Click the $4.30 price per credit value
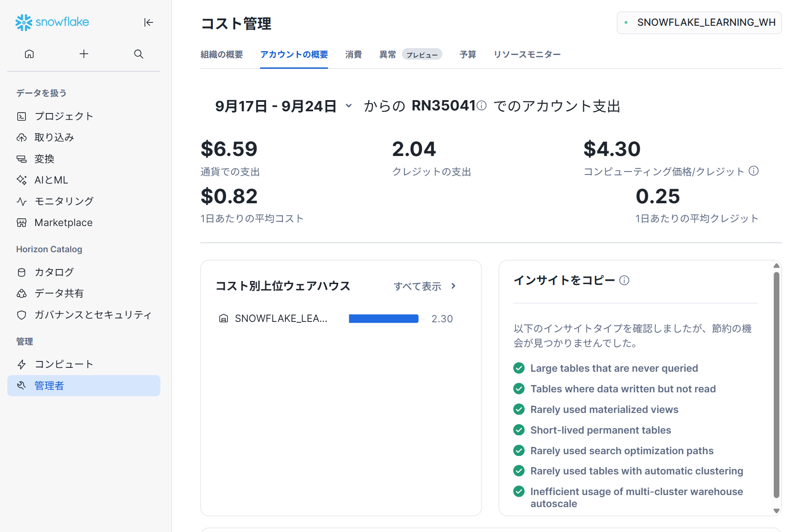The image size is (800, 532). (x=612, y=149)
